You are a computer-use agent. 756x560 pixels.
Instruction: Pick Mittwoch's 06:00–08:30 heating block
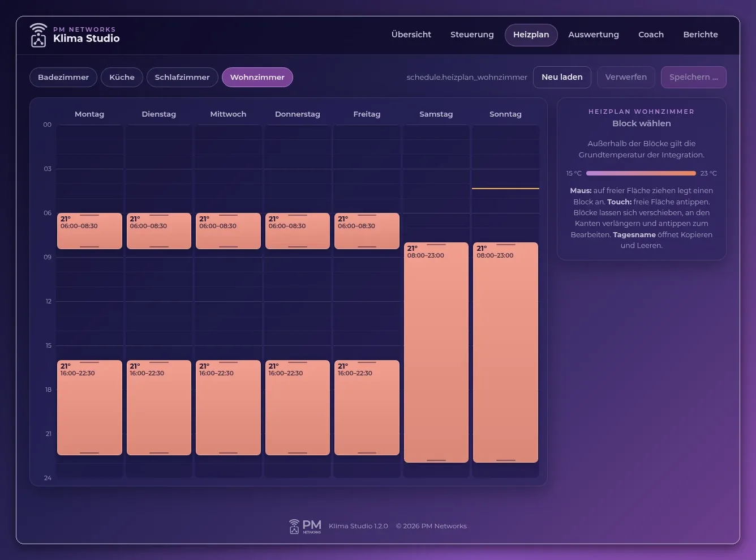pos(228,231)
